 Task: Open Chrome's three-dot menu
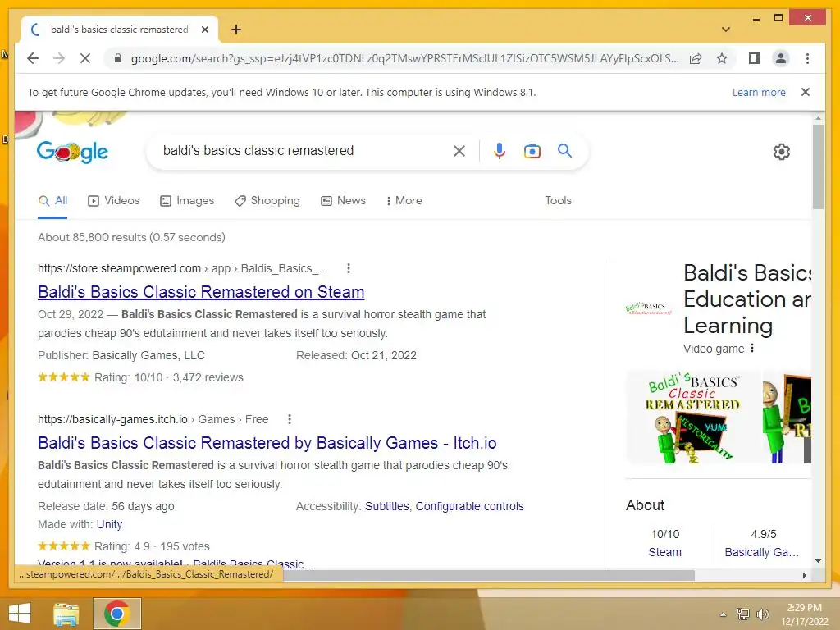click(x=807, y=58)
